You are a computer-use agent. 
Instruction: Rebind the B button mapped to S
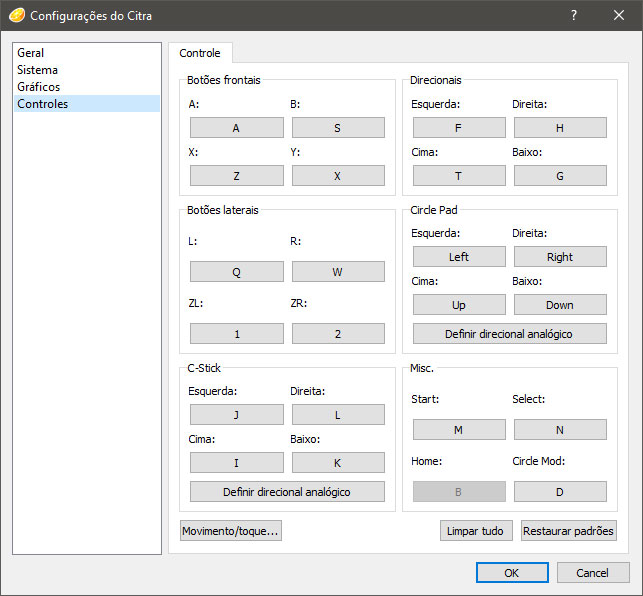(338, 128)
